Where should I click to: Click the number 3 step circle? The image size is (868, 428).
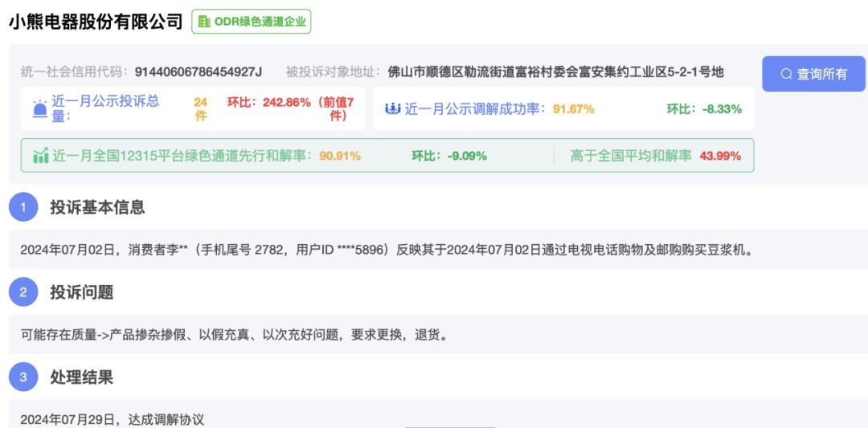(x=23, y=377)
